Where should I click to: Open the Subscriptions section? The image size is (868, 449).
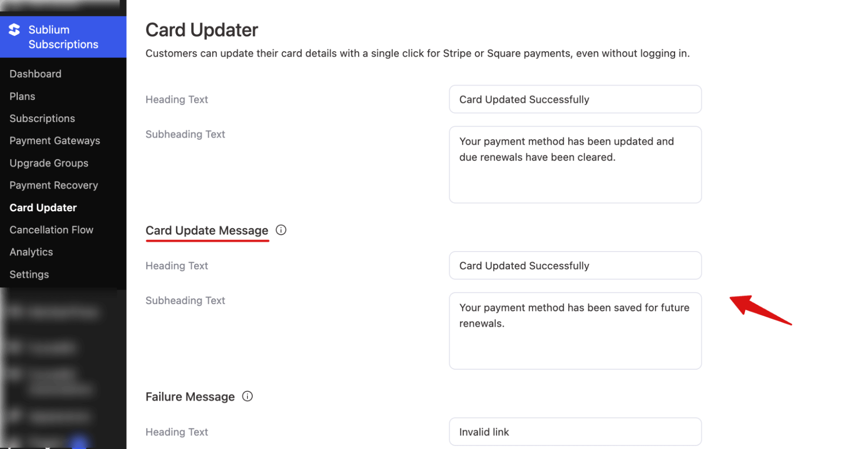(42, 118)
